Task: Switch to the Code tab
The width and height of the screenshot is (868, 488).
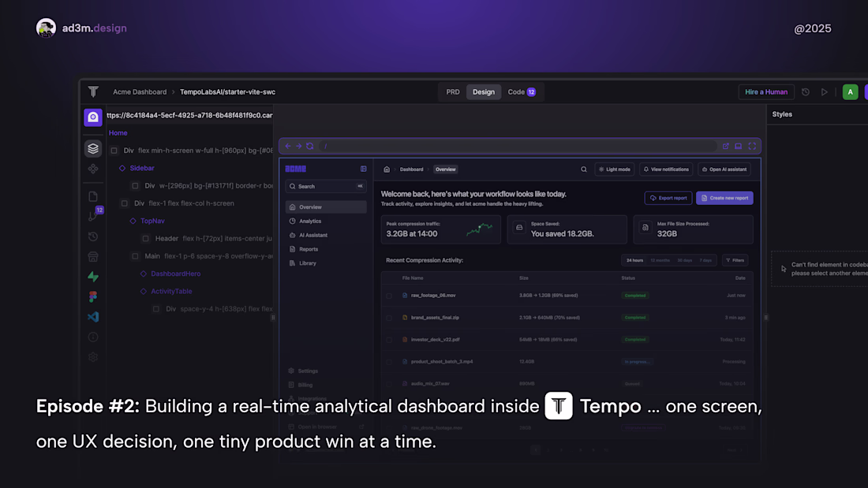Action: tap(522, 92)
